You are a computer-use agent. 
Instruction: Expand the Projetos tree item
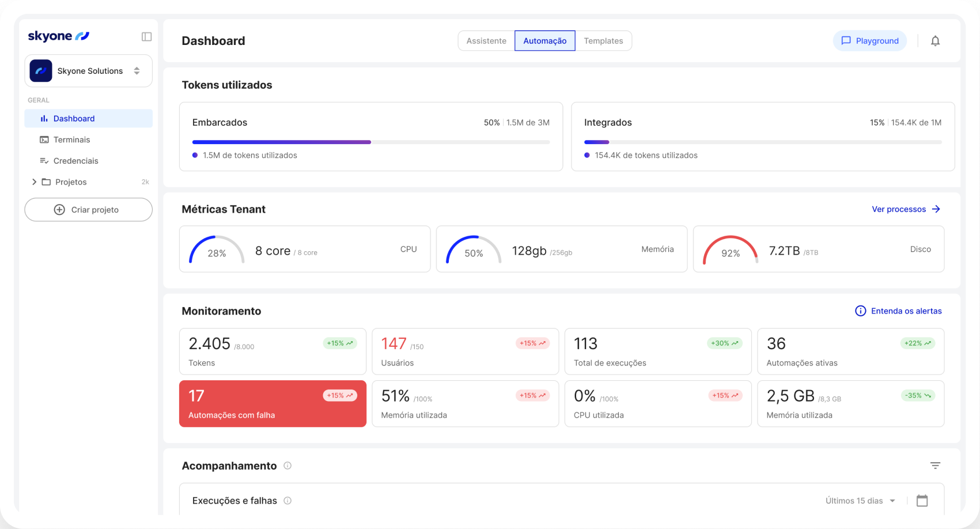(x=34, y=182)
